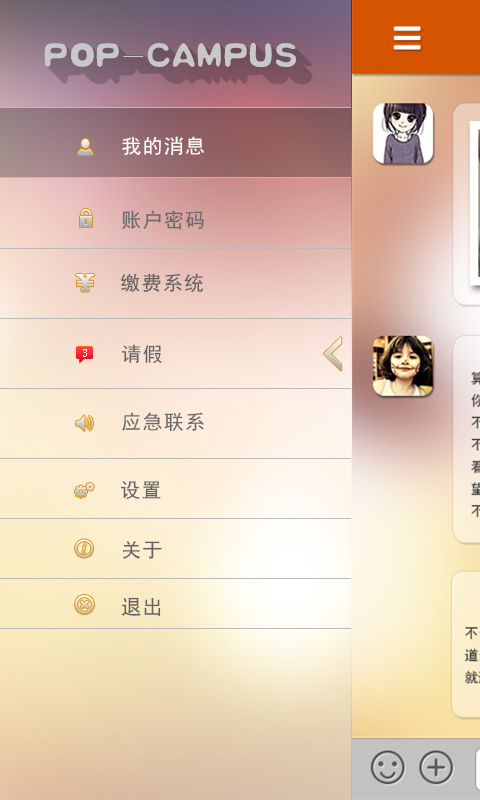The width and height of the screenshot is (480, 800).
Task: Click the padlock icon for 账户密码
Action: click(x=86, y=218)
